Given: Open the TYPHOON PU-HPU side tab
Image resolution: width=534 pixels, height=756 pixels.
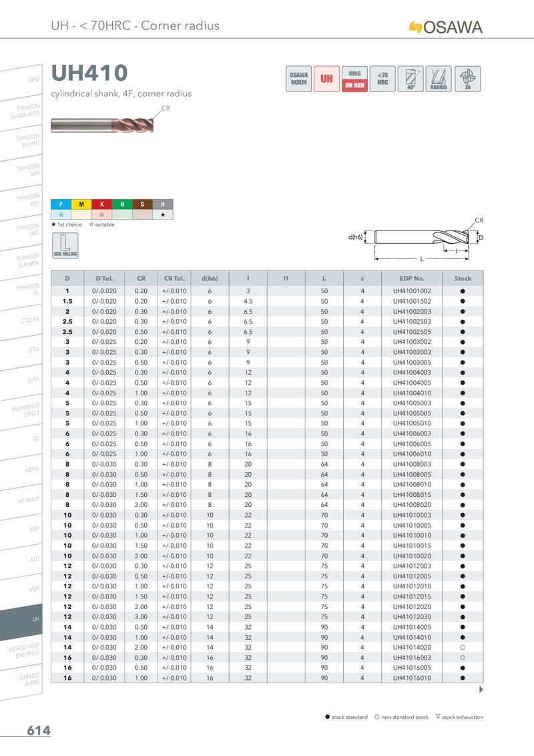Looking at the screenshot, I should pos(21,142).
